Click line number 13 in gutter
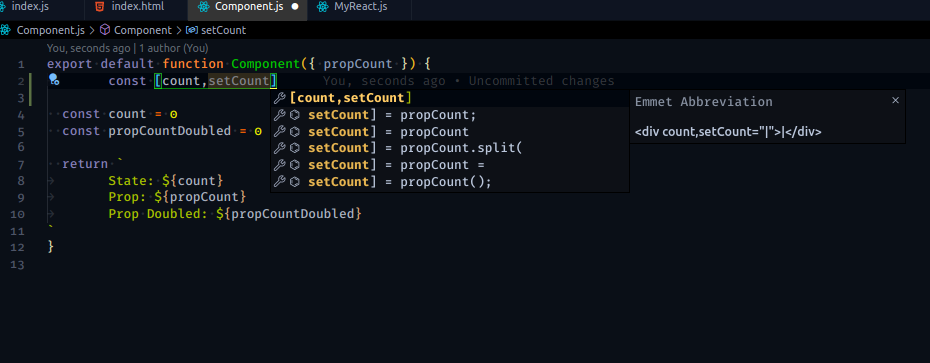 [x=18, y=265]
